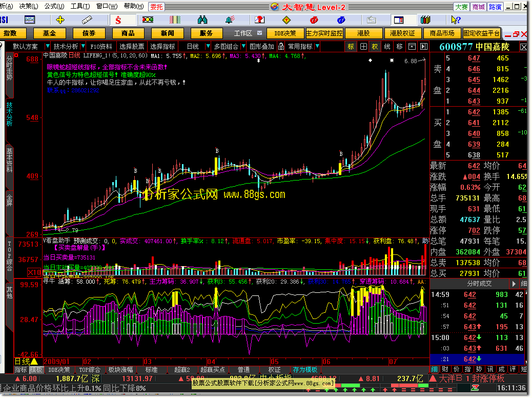Click the blue screen monitor toolbar icon
This screenshot has height=398, width=532.
click(x=30, y=20)
